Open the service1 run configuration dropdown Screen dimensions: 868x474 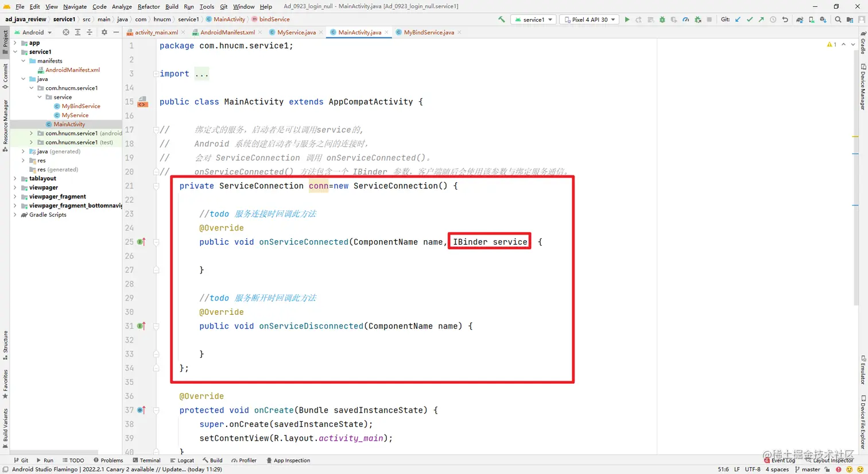(533, 20)
